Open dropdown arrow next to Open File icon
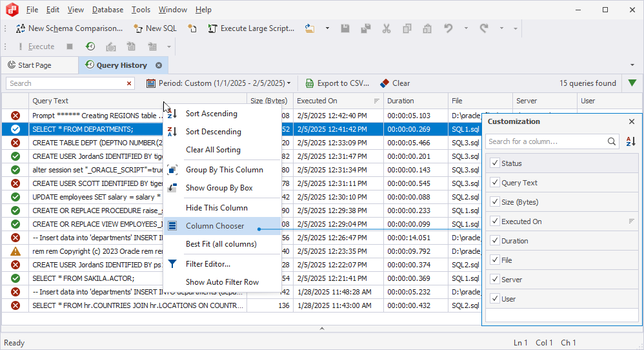The image size is (644, 350). (x=327, y=28)
